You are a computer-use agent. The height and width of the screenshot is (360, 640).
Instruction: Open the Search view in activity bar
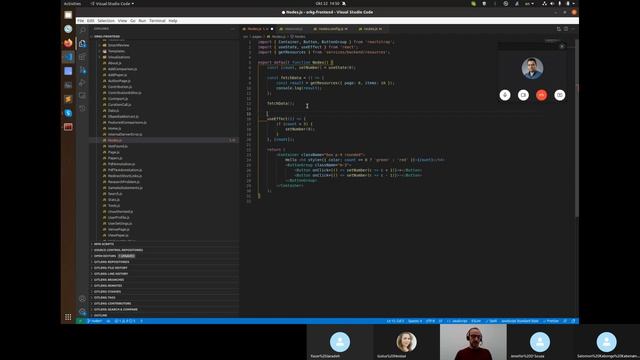pos(82,31)
